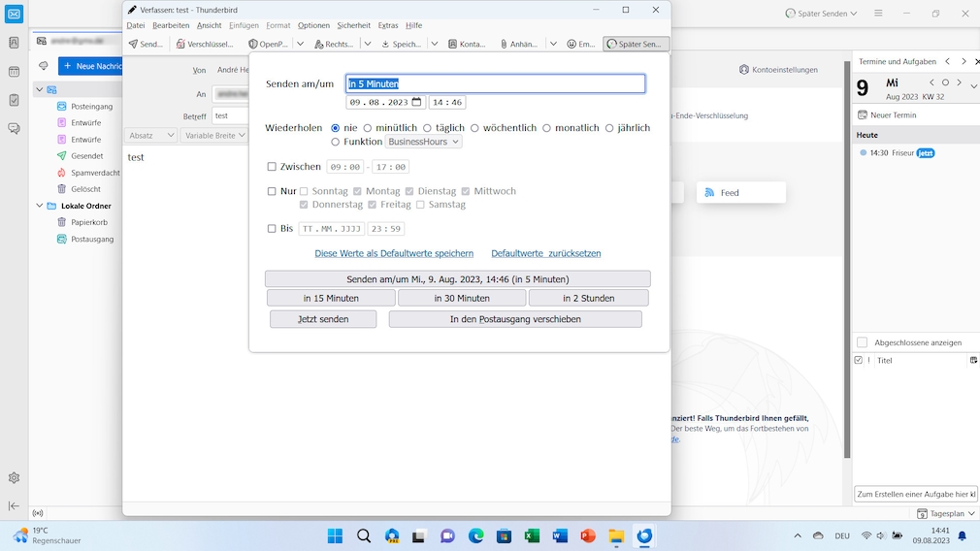The image size is (980, 551).
Task: Open Thunderbird settings gear icon
Action: (x=14, y=477)
